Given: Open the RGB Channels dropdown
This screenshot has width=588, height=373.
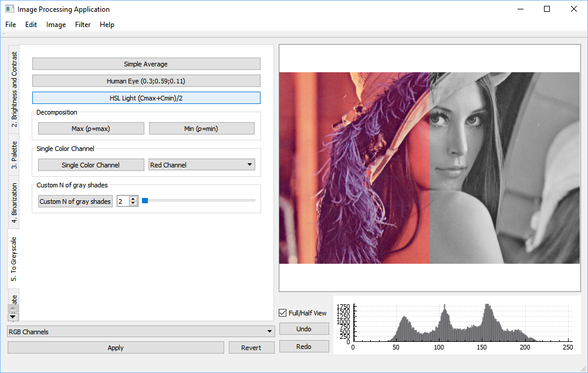Looking at the screenshot, I should (x=141, y=331).
